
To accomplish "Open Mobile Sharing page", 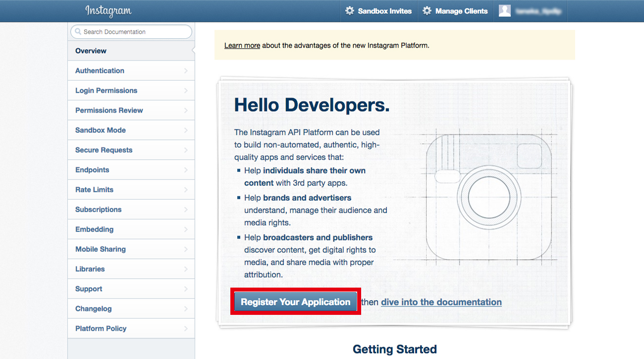I will pyautogui.click(x=131, y=249).
